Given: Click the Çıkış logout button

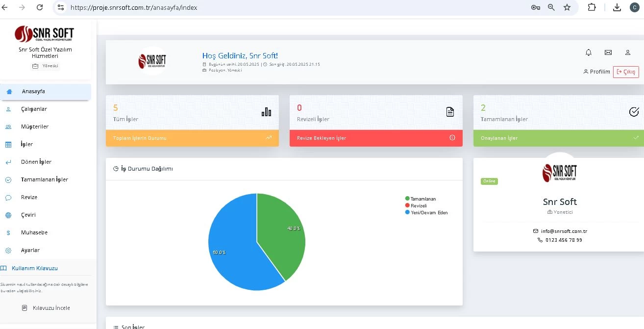Looking at the screenshot, I should pos(626,72).
